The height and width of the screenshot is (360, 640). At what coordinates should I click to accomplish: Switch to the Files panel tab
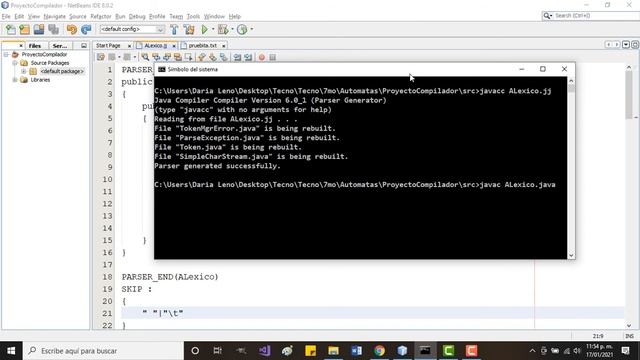[35, 46]
